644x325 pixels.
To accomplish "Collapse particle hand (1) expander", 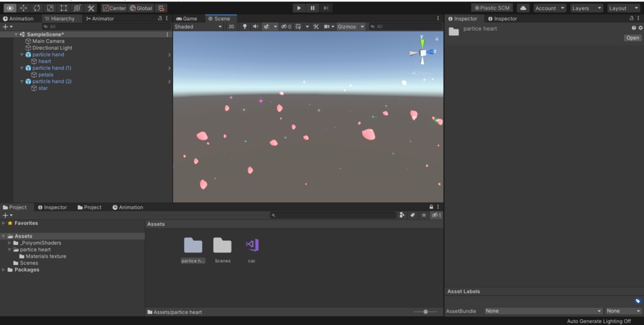I will pyautogui.click(x=22, y=68).
